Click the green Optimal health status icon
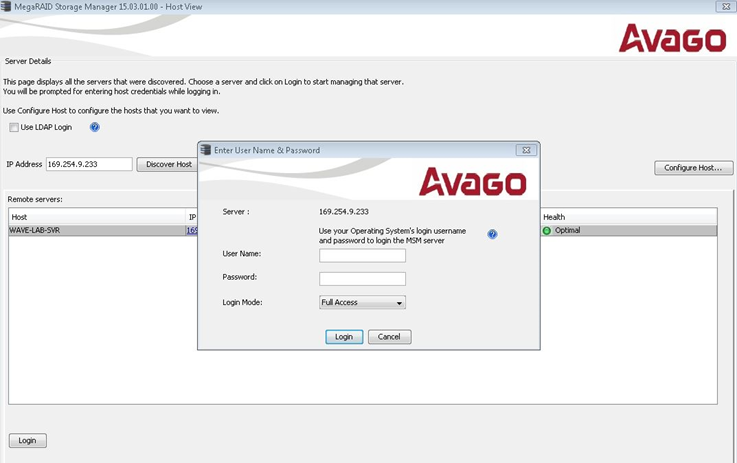 pyautogui.click(x=547, y=231)
